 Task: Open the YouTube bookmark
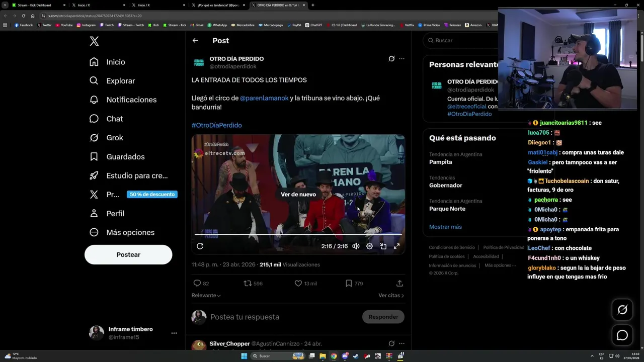(x=64, y=25)
